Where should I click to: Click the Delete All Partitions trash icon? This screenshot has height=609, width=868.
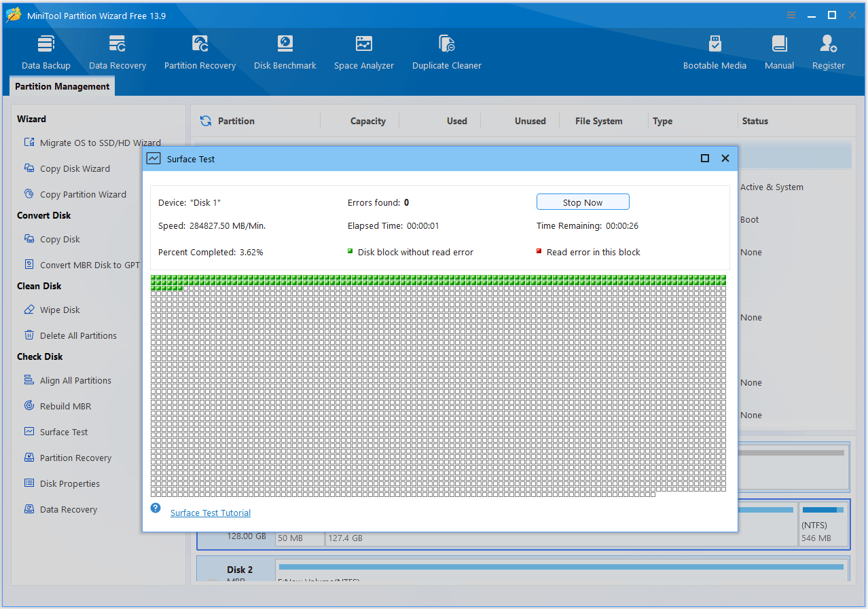29,335
